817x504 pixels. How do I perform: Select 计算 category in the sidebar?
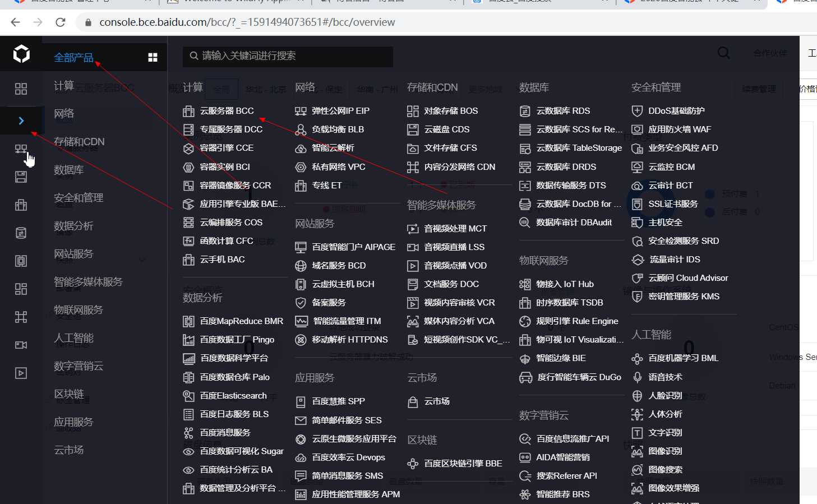point(64,86)
